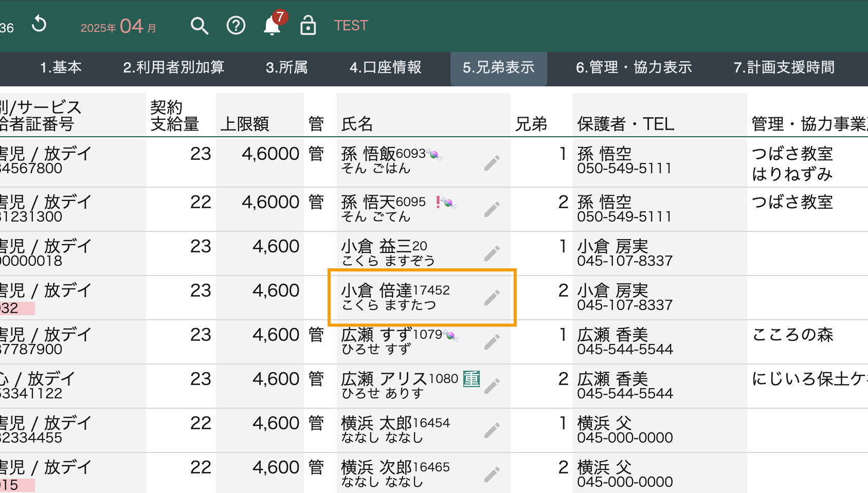Open the 4.口座情報 tab

tap(385, 67)
